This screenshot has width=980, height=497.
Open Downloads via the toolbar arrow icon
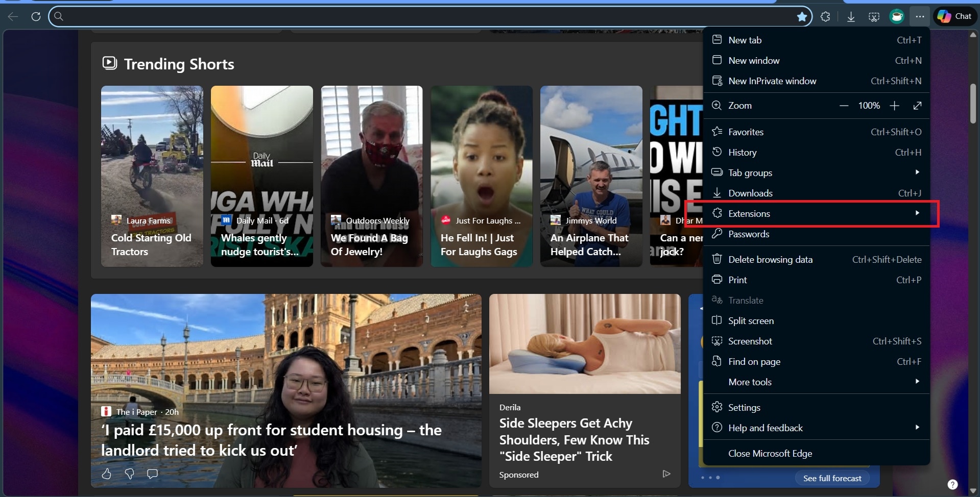click(x=850, y=16)
